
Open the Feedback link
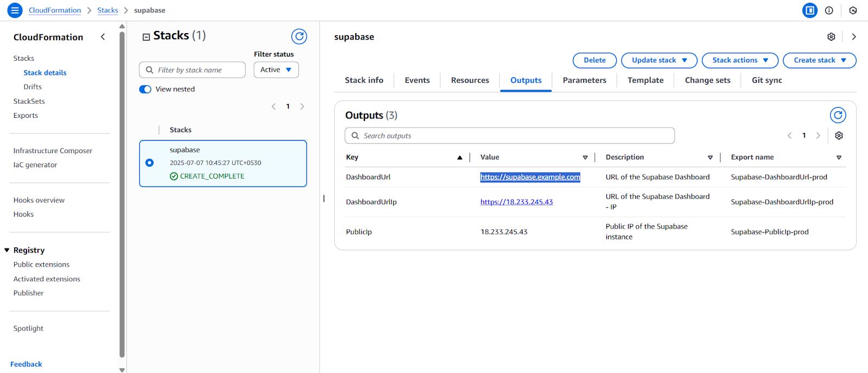click(x=26, y=364)
